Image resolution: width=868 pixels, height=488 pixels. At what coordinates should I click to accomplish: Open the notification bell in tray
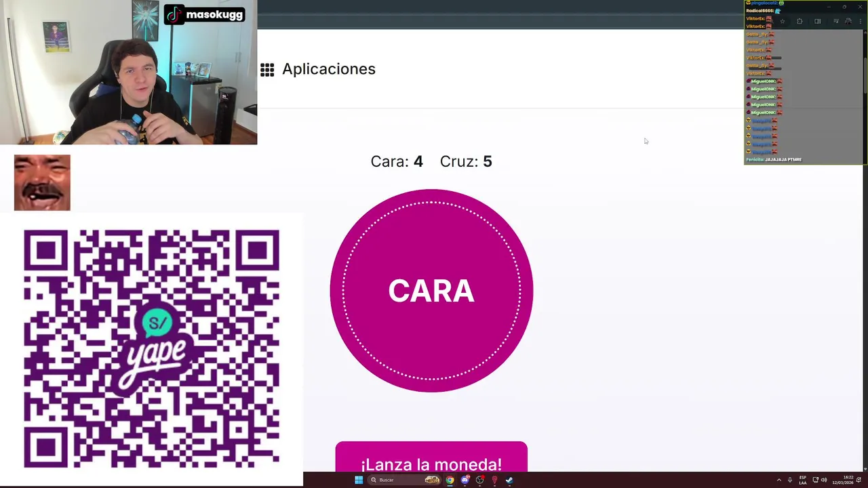pos(859,480)
